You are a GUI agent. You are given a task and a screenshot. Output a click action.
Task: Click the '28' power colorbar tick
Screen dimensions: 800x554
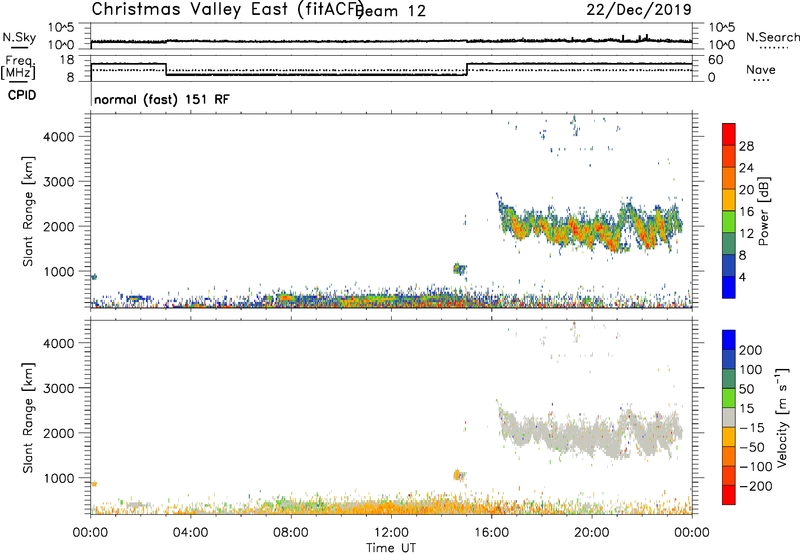pyautogui.click(x=746, y=146)
